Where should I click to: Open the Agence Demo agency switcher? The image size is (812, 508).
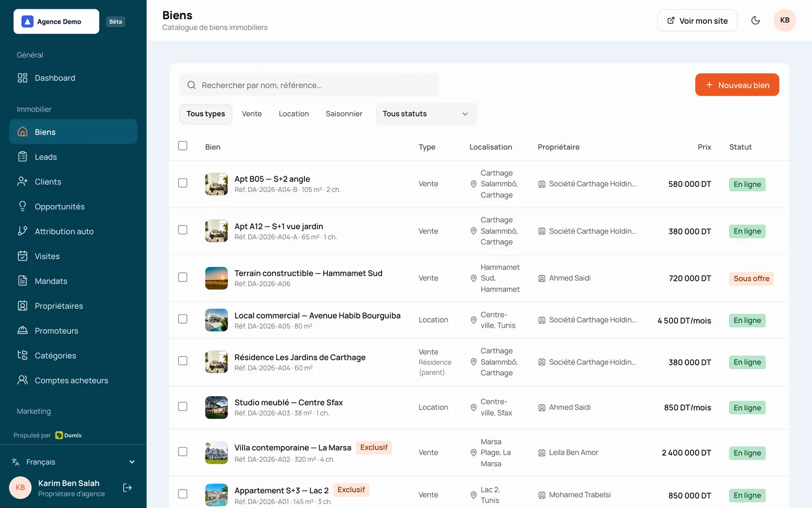click(56, 21)
